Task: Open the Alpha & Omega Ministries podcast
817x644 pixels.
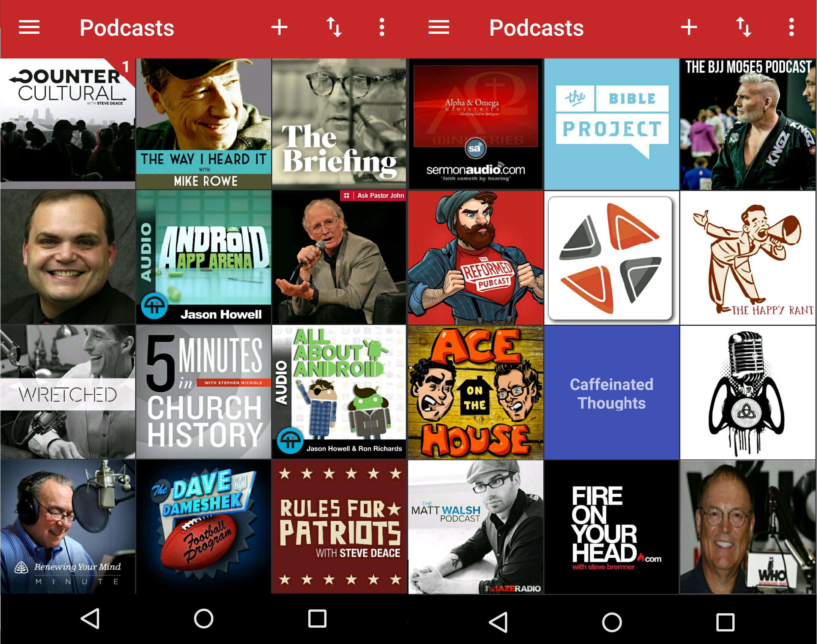Action: point(476,124)
